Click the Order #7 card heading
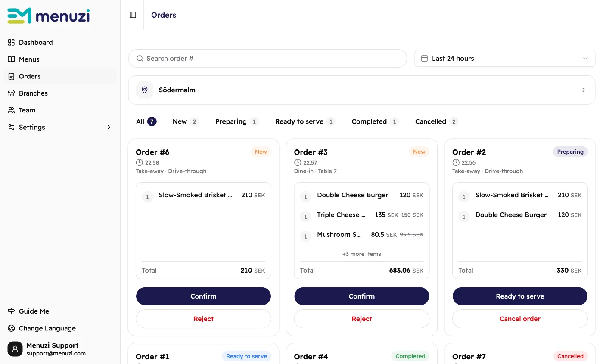The width and height of the screenshot is (603, 364). (x=469, y=357)
